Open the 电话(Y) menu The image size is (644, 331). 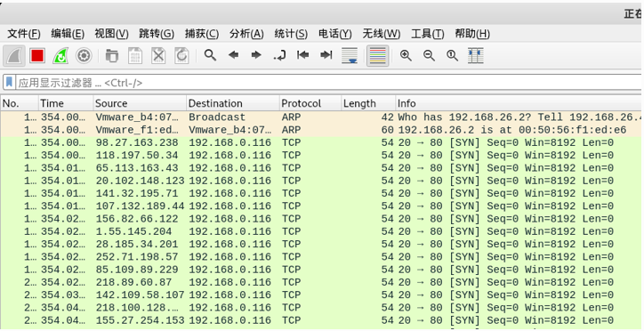tap(335, 34)
